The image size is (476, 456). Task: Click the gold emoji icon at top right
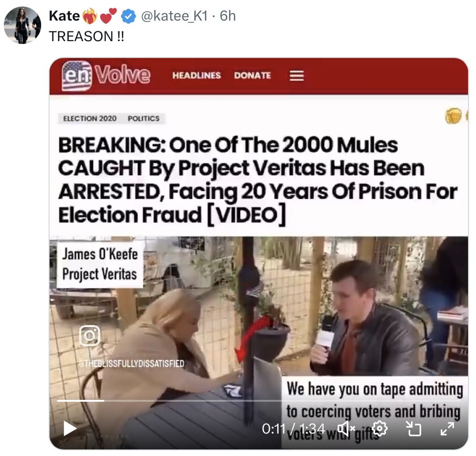tap(453, 116)
